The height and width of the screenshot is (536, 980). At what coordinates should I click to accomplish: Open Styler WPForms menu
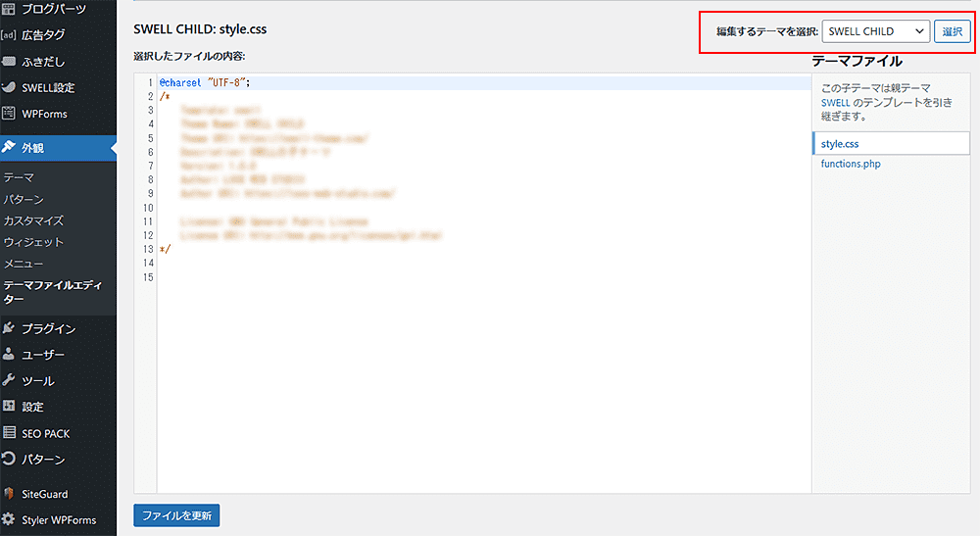(x=58, y=520)
